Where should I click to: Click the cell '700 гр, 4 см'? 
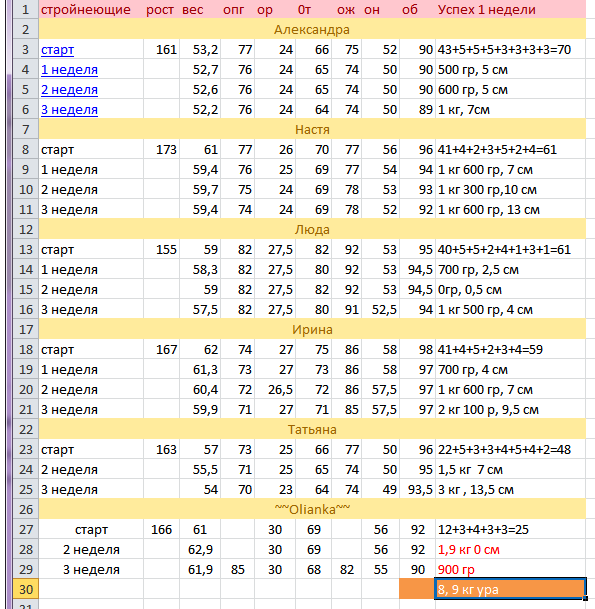pyautogui.click(x=510, y=370)
